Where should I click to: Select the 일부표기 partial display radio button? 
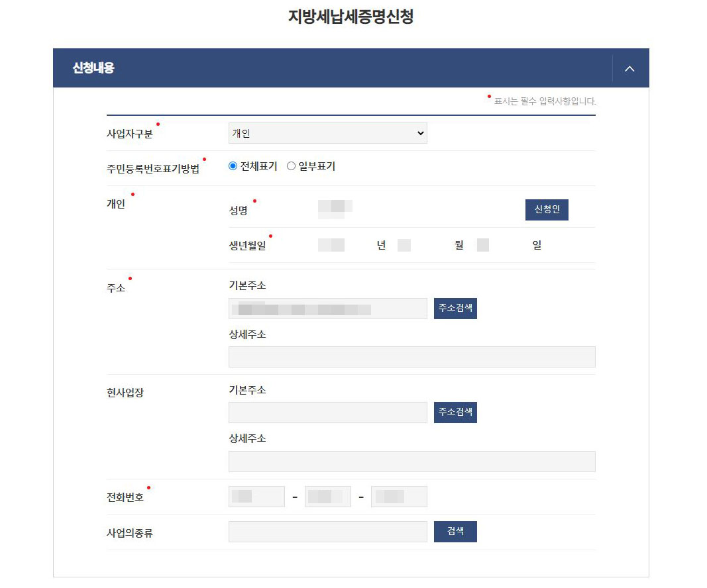290,166
